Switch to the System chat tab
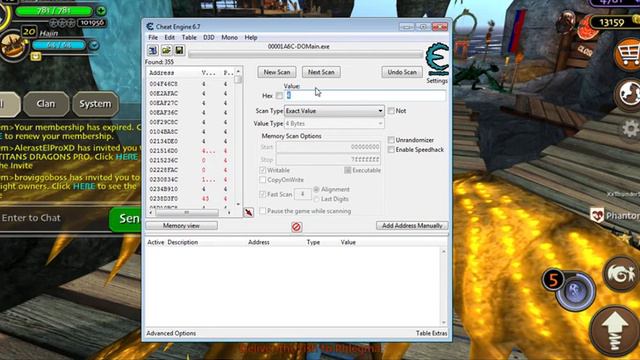Screen dimensions: 640x360 [x=95, y=104]
